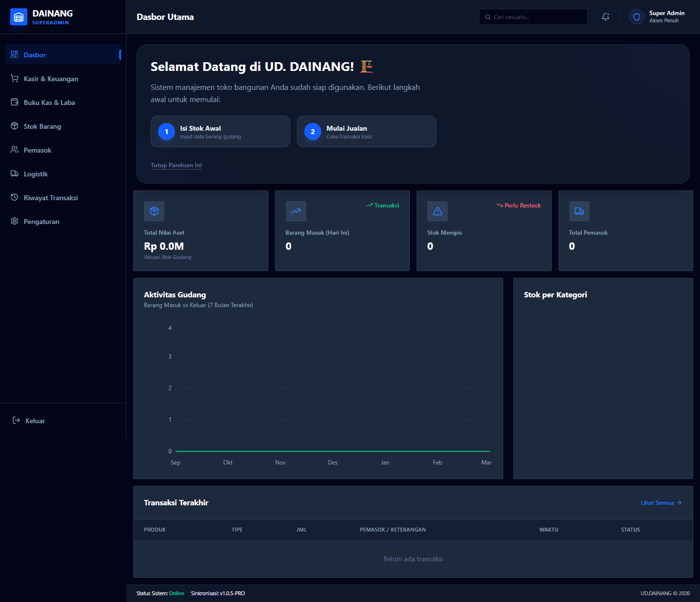Click the Online status in footer
The image size is (700, 602).
176,593
